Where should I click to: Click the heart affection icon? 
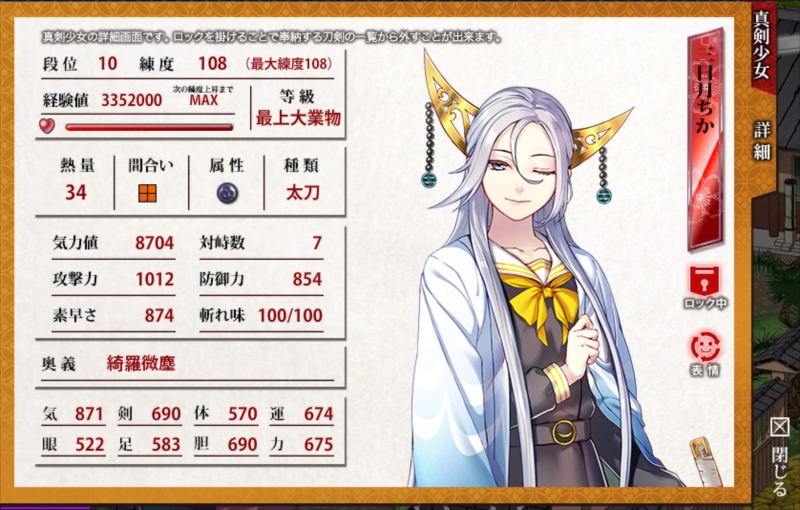tap(47, 125)
